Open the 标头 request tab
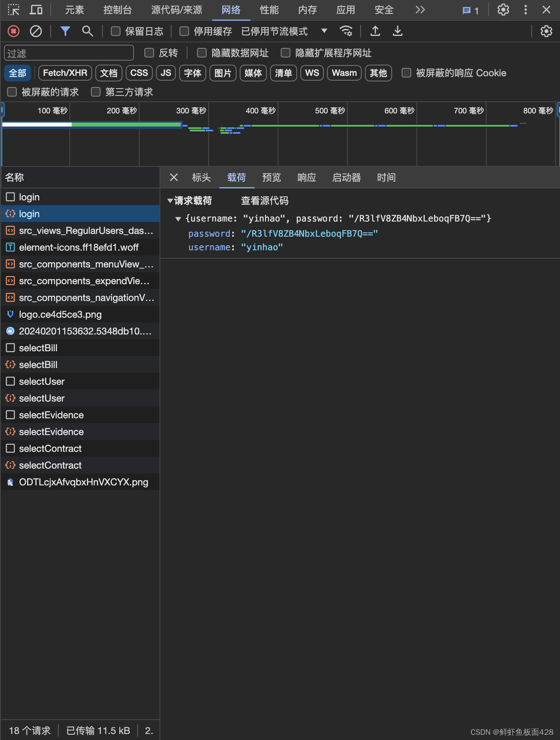 point(201,177)
